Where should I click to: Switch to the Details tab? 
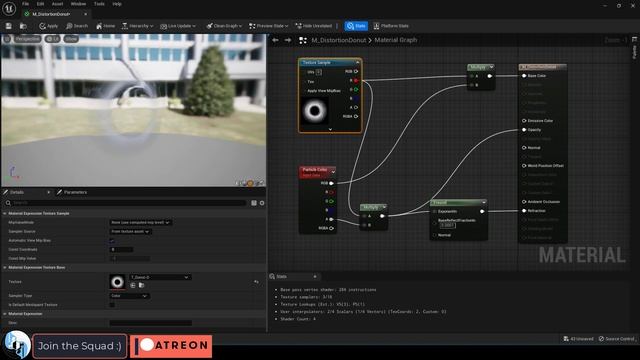pyautogui.click(x=17, y=192)
